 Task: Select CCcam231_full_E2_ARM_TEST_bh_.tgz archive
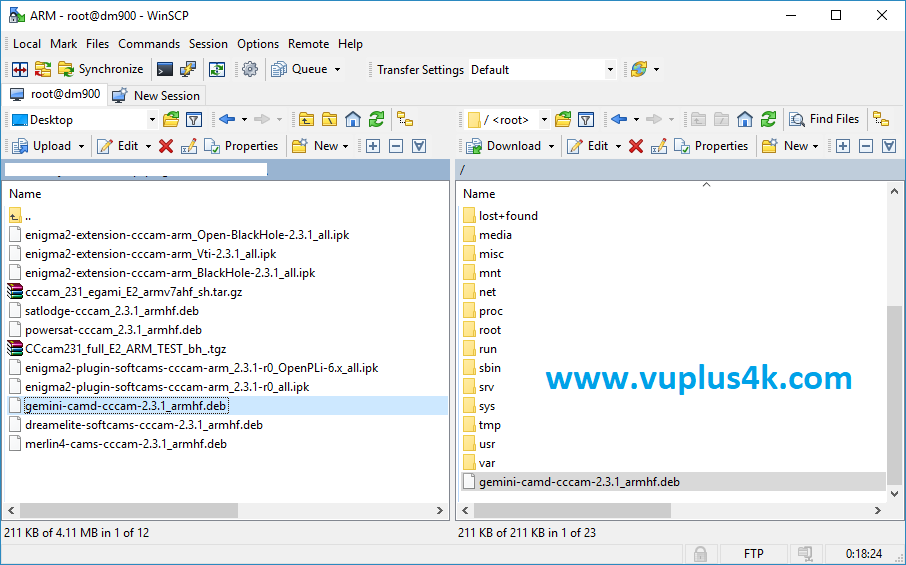[125, 349]
